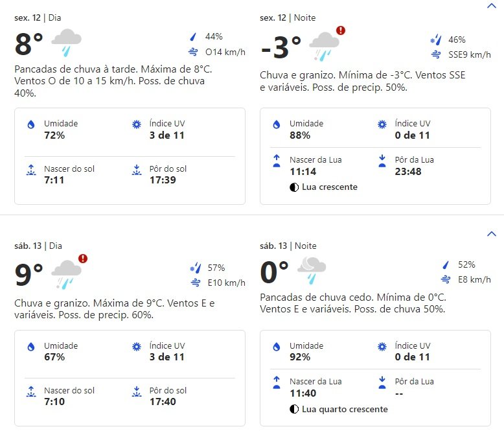The width and height of the screenshot is (504, 431).
Task: Click the precipitation icon beside 57%
Action: (x=196, y=268)
